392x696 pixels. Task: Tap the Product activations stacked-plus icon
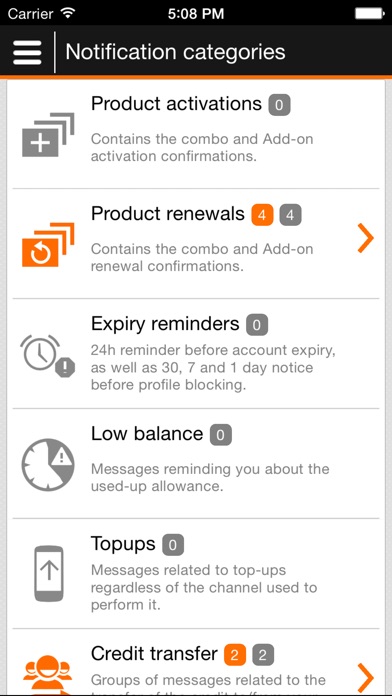[x=48, y=135]
